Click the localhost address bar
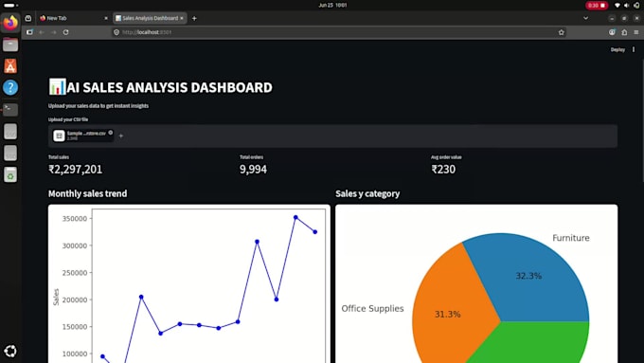This screenshot has height=363, width=644. click(339, 32)
